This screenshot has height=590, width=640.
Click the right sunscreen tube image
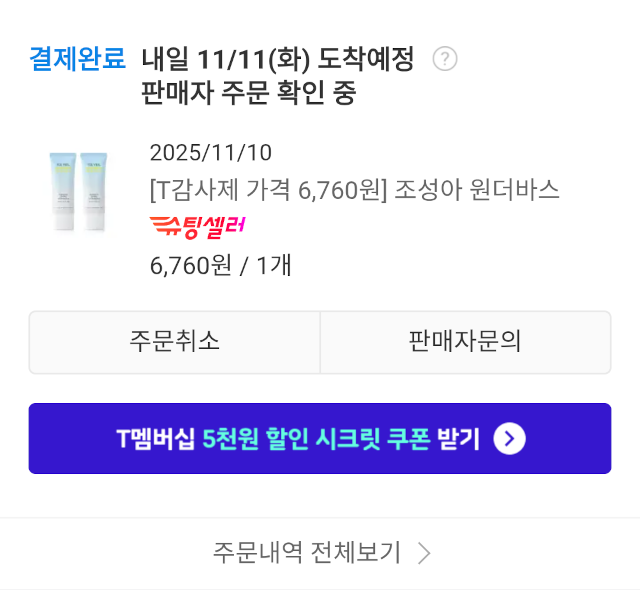pos(93,191)
